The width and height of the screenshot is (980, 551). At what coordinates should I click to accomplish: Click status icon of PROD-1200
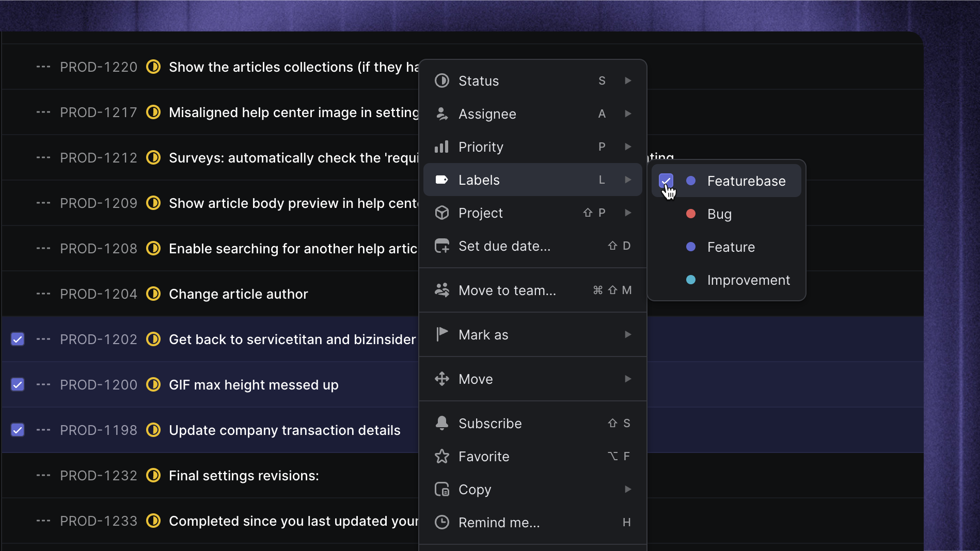pos(153,385)
